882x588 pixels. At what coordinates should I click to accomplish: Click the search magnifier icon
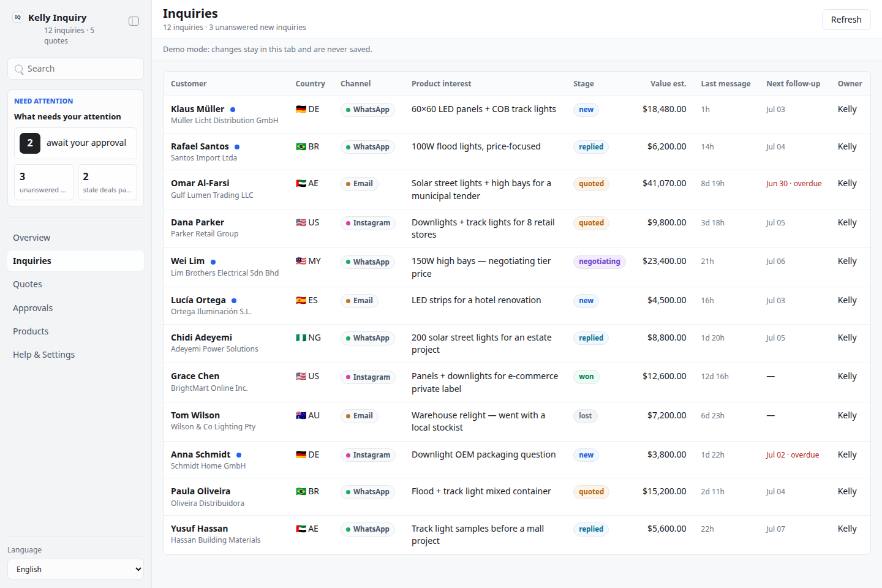[x=19, y=69]
